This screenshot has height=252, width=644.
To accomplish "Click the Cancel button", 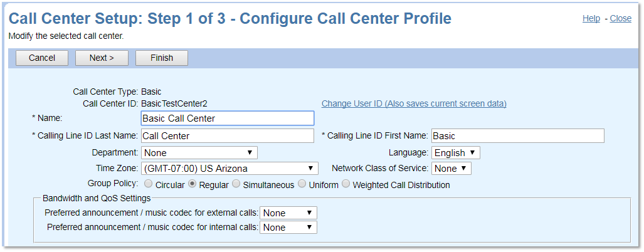I will (42, 58).
